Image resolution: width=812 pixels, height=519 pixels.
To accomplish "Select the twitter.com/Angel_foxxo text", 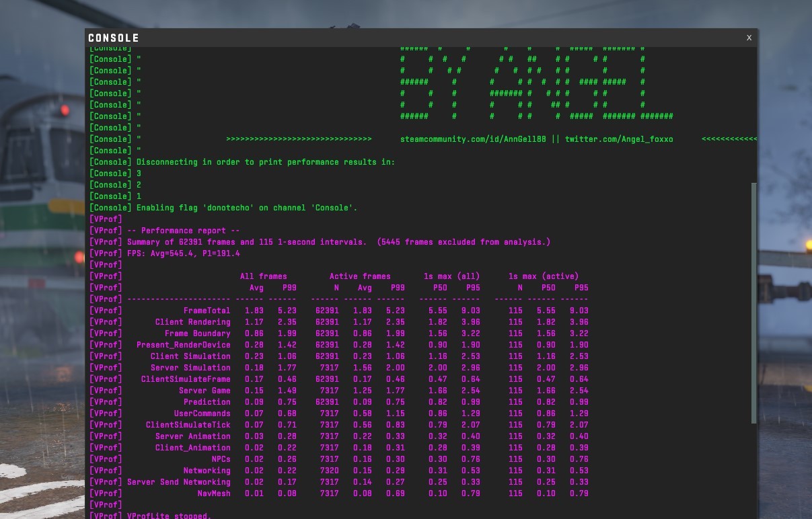I will [x=619, y=139].
